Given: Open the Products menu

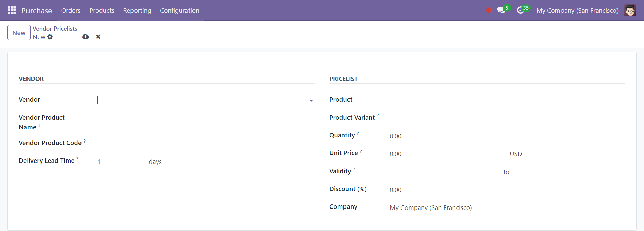Looking at the screenshot, I should coord(102,10).
